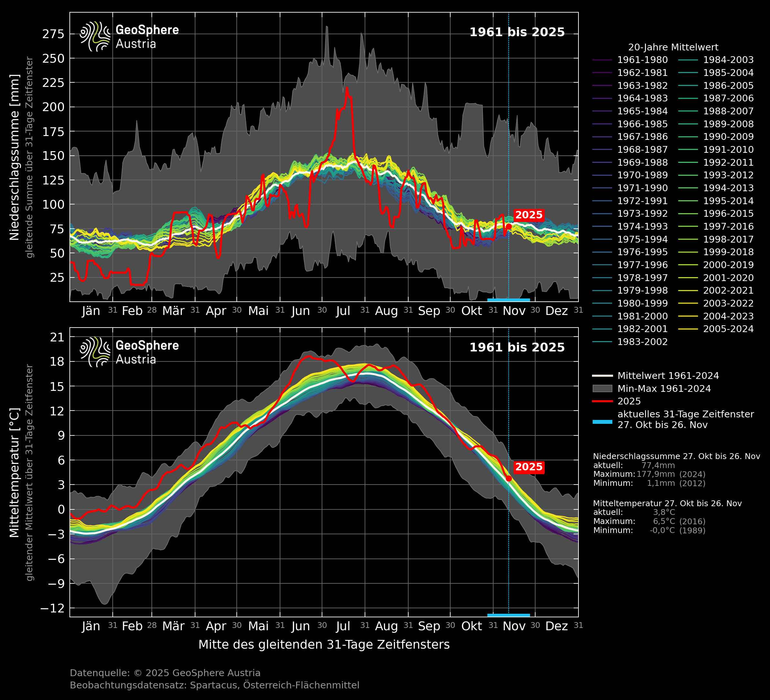770x700 pixels.
Task: Click the Jul label on precipitation x-axis
Action: coord(343,311)
